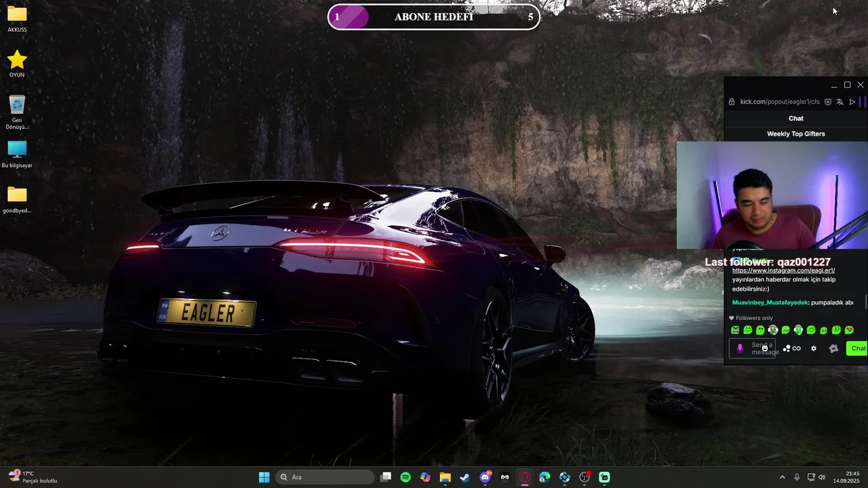Open Task View from the taskbar

(386, 477)
